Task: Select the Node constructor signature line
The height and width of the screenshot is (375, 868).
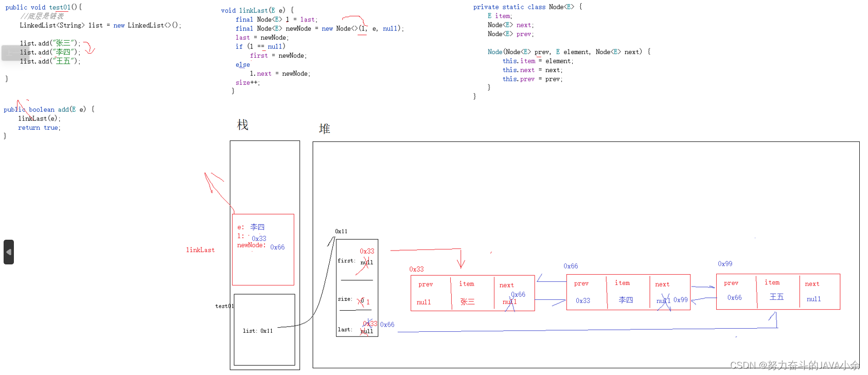Action: click(x=569, y=52)
